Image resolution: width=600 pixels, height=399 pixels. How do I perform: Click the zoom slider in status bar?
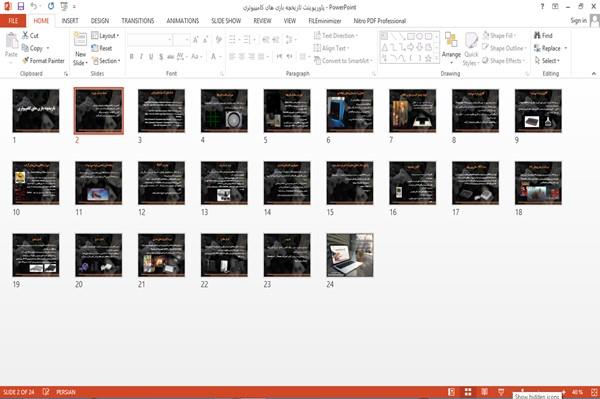click(543, 392)
